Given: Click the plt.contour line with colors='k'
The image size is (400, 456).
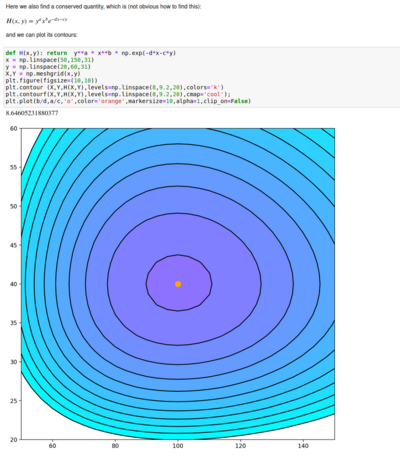Looking at the screenshot, I should [x=115, y=87].
